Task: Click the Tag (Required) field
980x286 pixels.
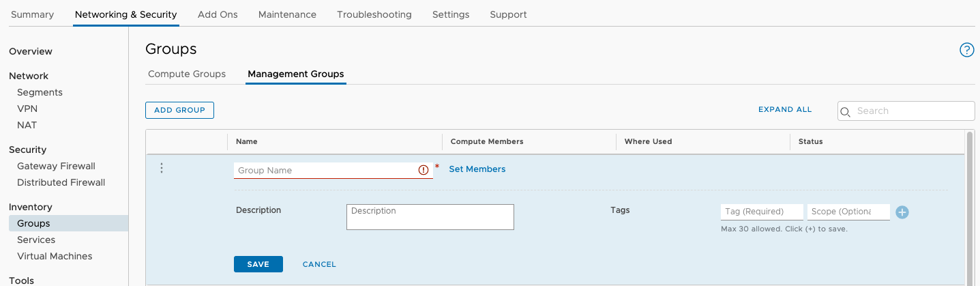Action: [761, 212]
